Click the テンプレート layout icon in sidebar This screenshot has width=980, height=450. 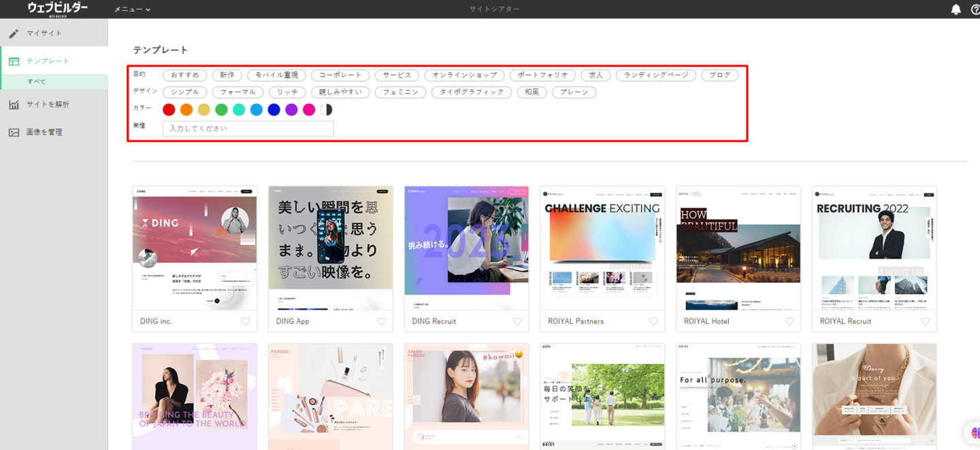(14, 61)
